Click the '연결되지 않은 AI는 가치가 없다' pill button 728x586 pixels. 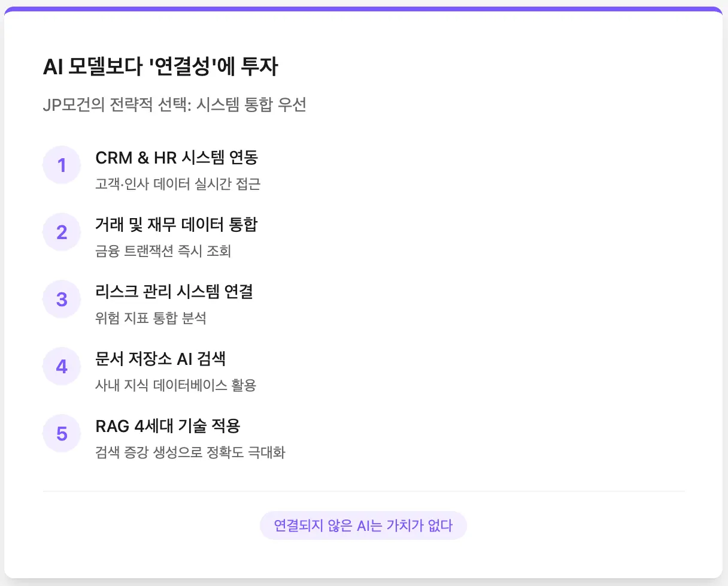coord(363,525)
